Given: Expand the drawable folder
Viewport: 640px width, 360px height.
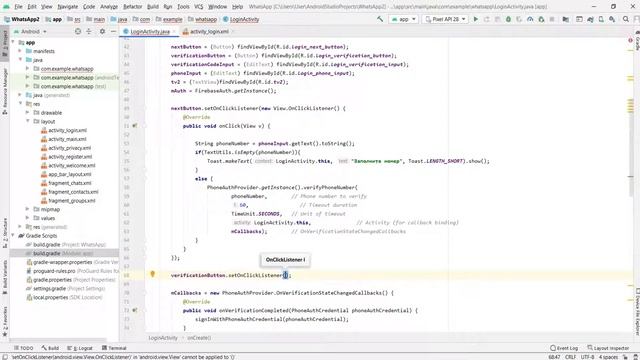Looking at the screenshot, I should pyautogui.click(x=28, y=113).
